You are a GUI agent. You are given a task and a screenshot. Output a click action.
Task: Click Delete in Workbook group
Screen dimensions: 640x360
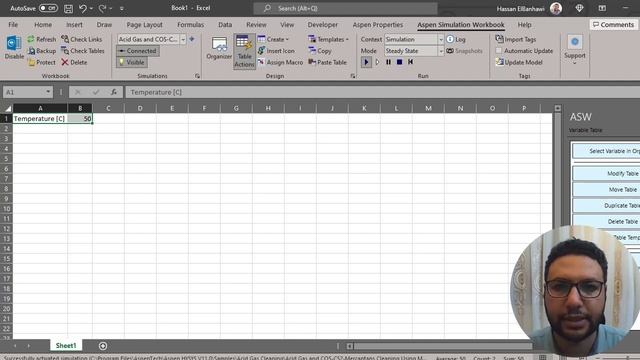pos(74,62)
